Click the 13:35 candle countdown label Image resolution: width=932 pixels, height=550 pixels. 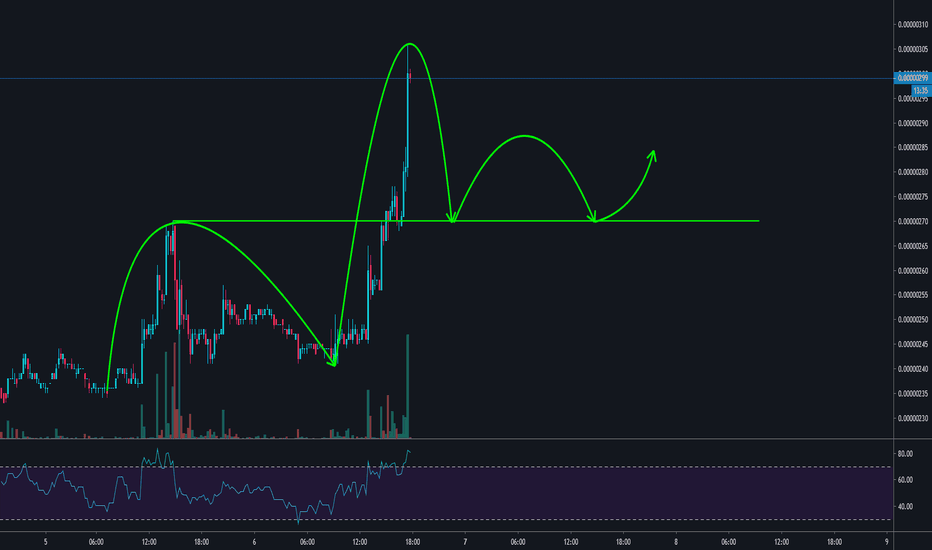[921, 91]
